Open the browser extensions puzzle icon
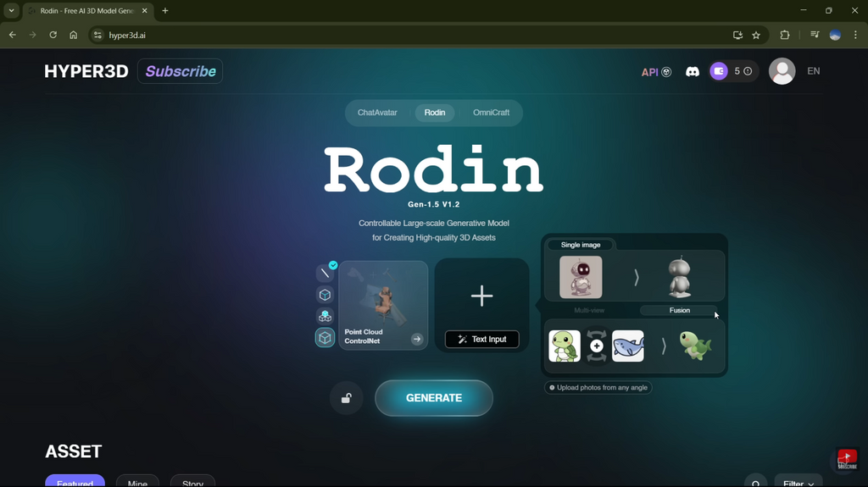 click(785, 35)
